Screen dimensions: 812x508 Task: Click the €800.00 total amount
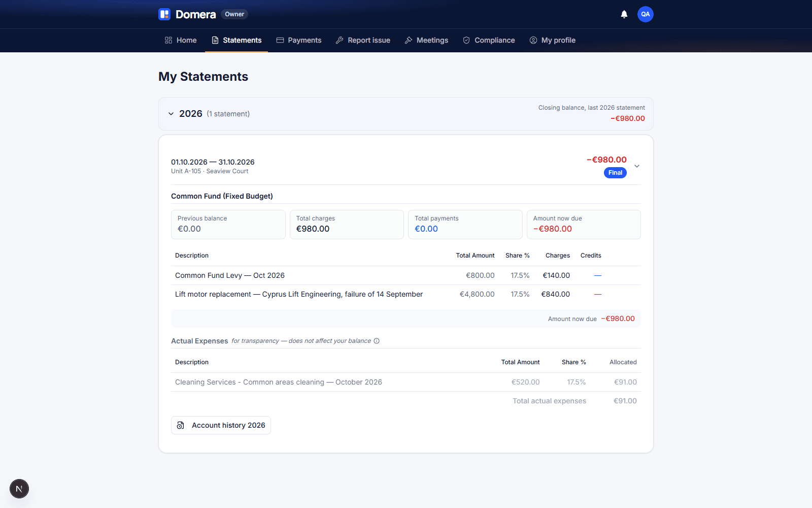click(480, 275)
